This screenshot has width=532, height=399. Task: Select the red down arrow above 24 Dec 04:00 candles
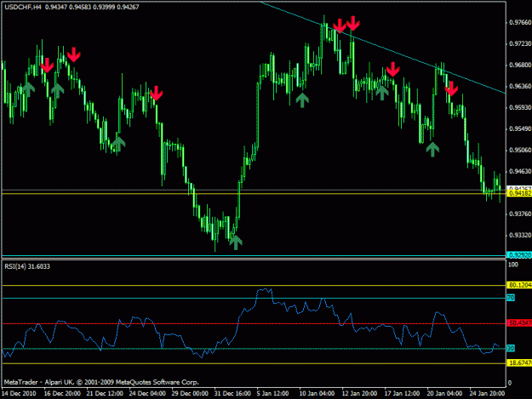(x=156, y=93)
